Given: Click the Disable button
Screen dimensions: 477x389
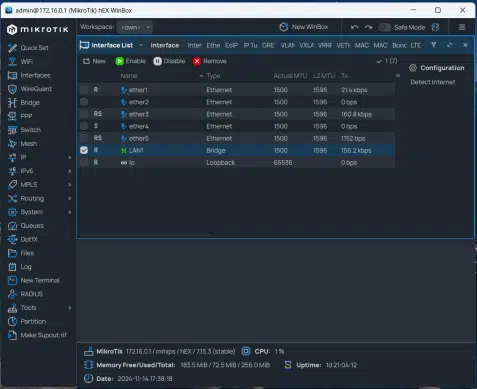Looking at the screenshot, I should click(x=169, y=61).
